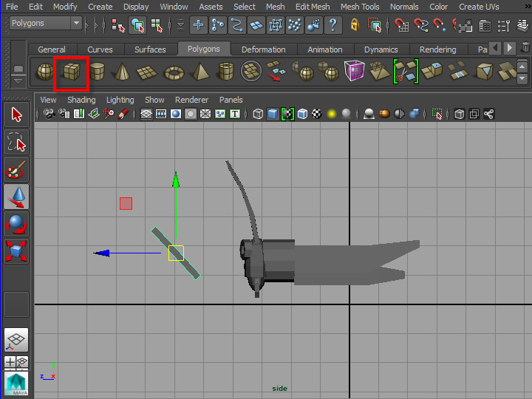Select the Lasso selection tool

point(16,142)
